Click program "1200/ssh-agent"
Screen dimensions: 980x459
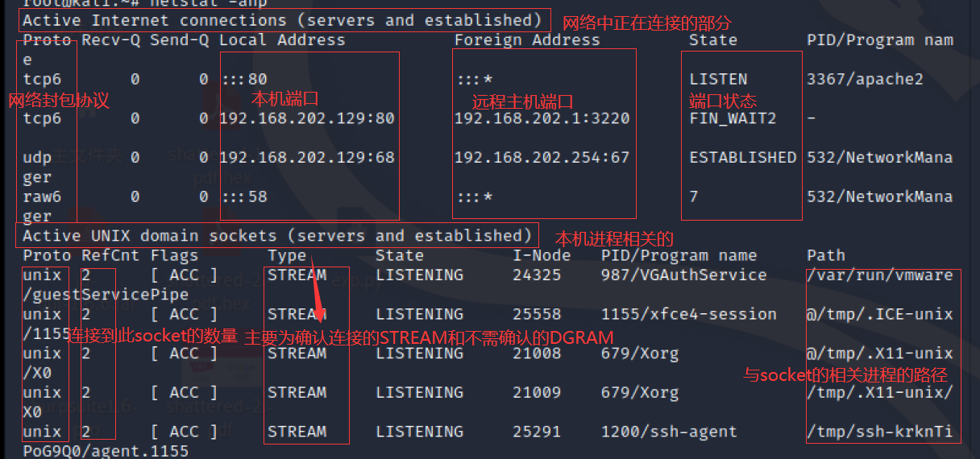(669, 432)
